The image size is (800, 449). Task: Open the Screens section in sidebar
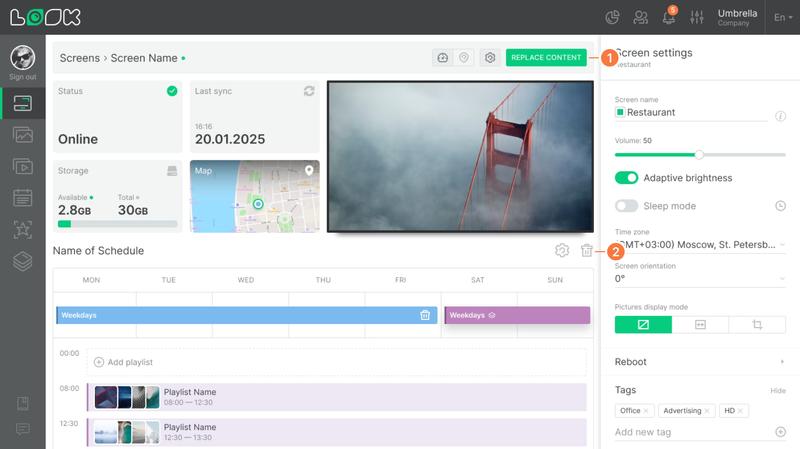[x=22, y=104]
